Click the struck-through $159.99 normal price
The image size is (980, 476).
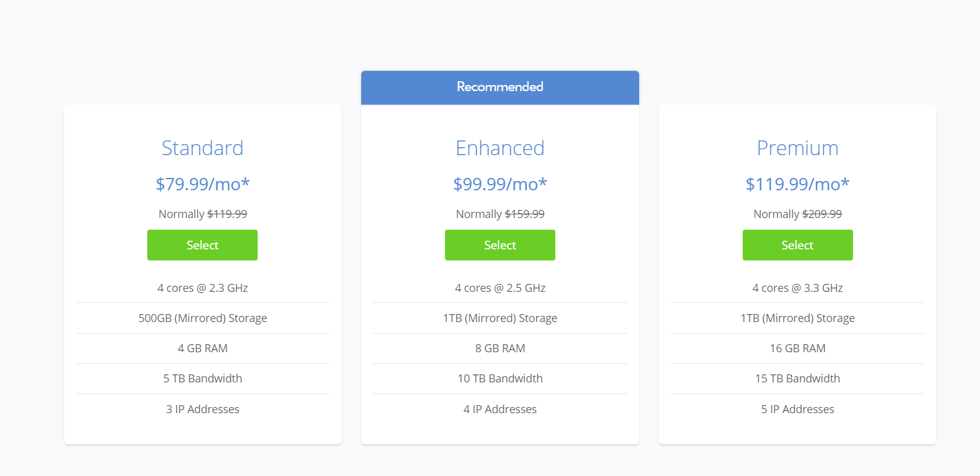point(525,214)
